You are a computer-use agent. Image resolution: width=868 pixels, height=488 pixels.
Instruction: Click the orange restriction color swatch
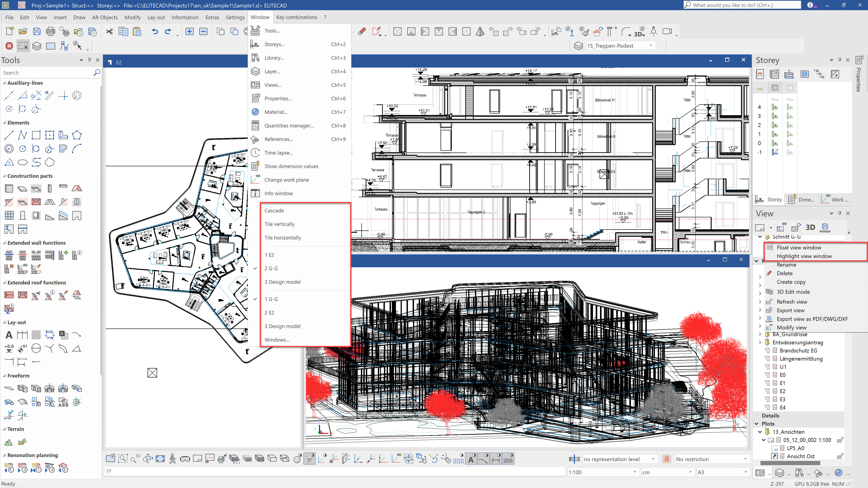coord(666,459)
